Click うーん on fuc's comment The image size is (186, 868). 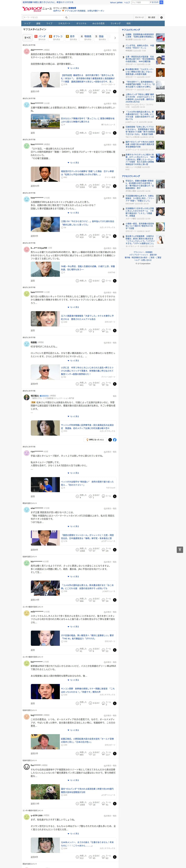107,804
